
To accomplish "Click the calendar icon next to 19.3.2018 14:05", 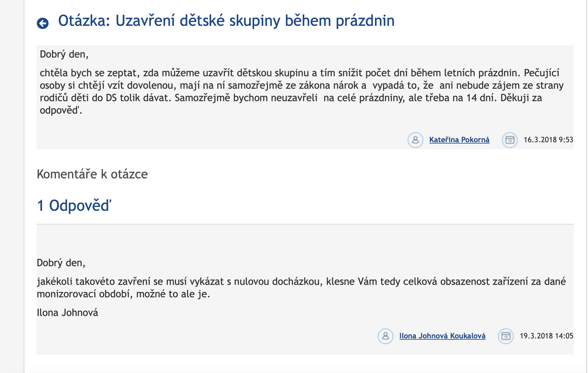I will tap(505, 336).
